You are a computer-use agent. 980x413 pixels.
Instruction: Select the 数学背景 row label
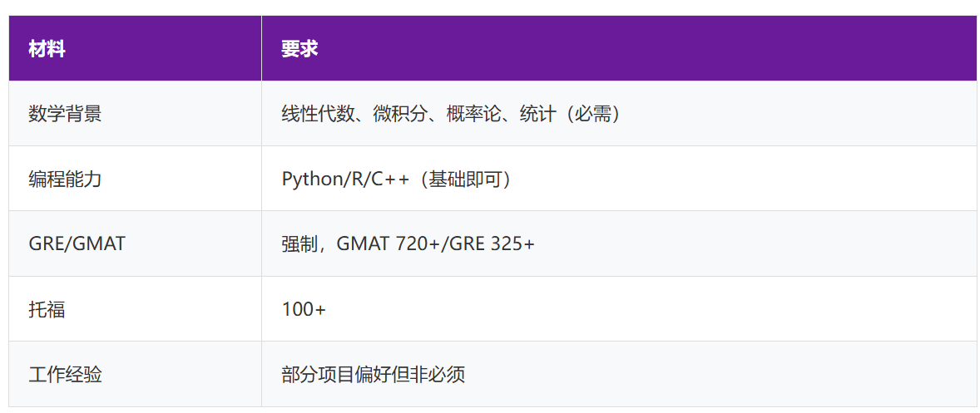pyautogui.click(x=65, y=114)
